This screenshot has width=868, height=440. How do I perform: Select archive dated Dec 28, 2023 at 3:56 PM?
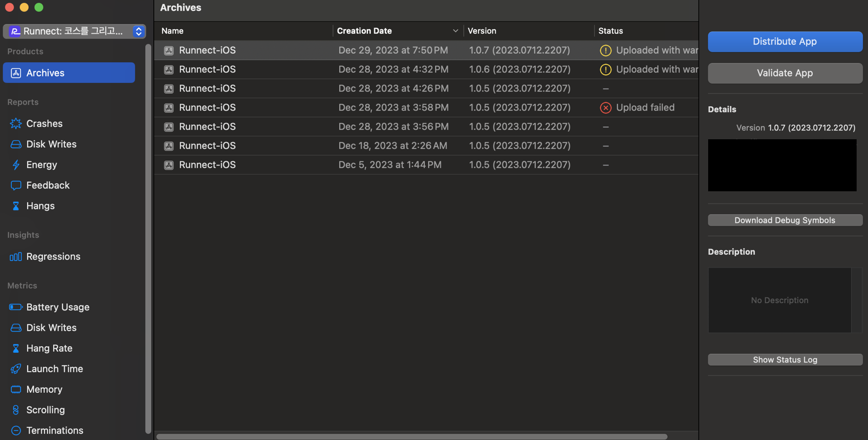tap(426, 126)
